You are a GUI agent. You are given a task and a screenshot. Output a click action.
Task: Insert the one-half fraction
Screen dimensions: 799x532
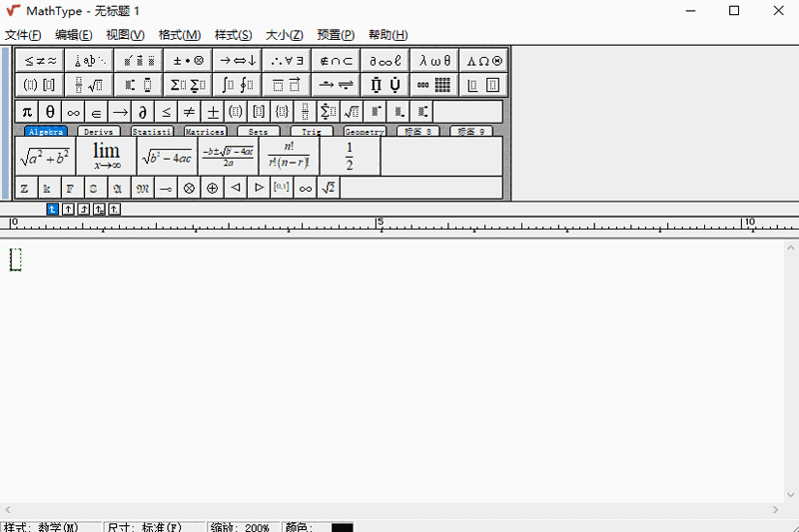350,156
